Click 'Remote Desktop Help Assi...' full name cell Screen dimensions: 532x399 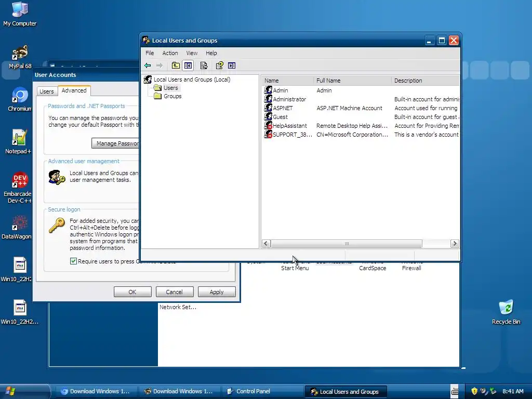tap(352, 126)
